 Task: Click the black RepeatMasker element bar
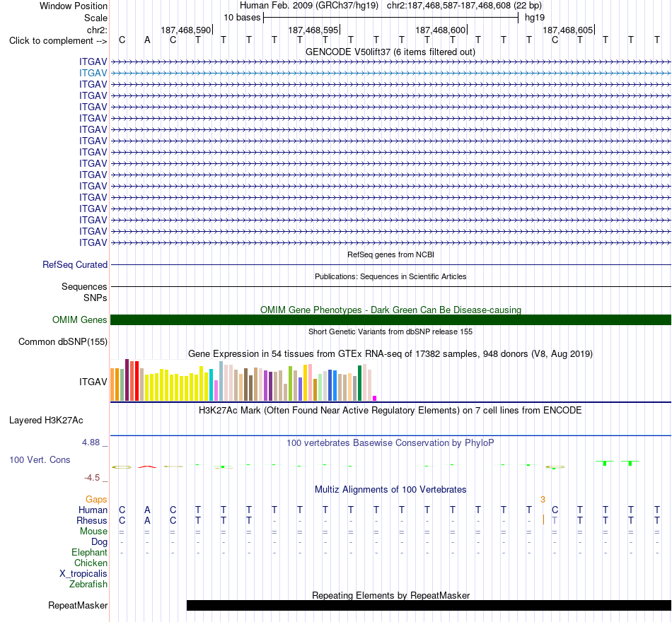click(x=429, y=605)
